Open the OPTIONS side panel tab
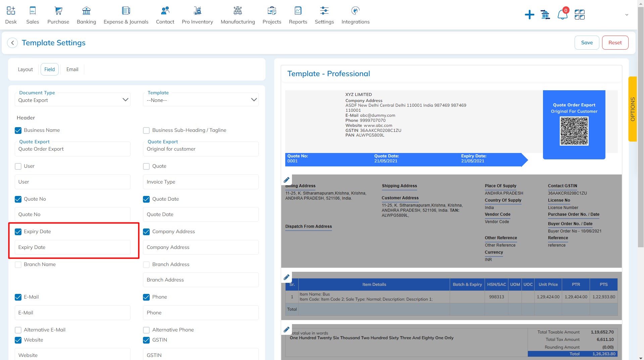Screen dimensions: 644x360 633,109
